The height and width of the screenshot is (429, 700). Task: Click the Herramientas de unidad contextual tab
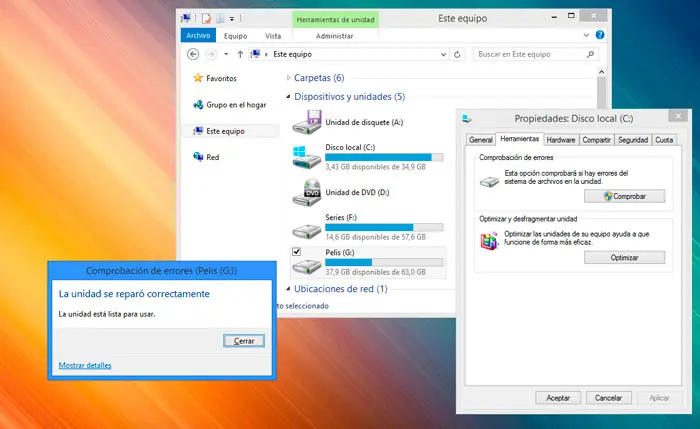pos(335,20)
